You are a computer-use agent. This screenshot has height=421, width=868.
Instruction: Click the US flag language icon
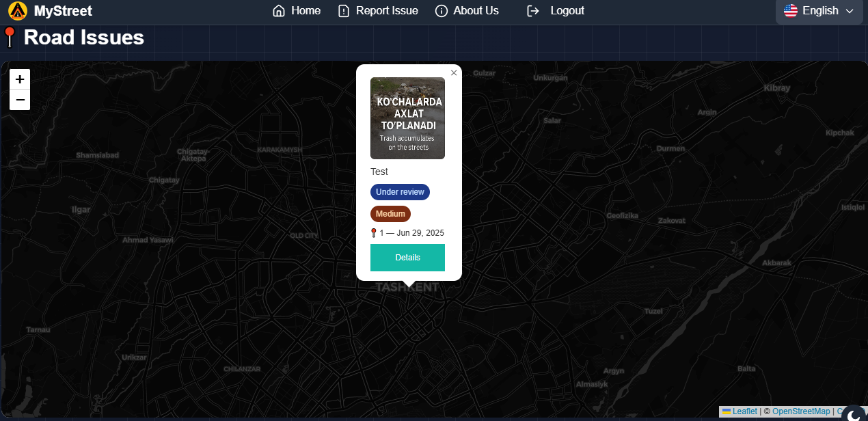791,11
